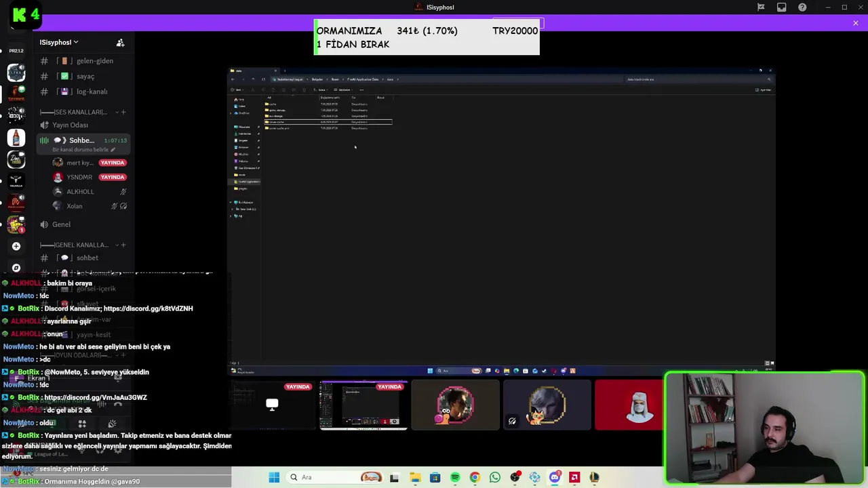This screenshot has width=868, height=488.
Task: Click YSNDMR user in voice channel
Action: point(73,177)
